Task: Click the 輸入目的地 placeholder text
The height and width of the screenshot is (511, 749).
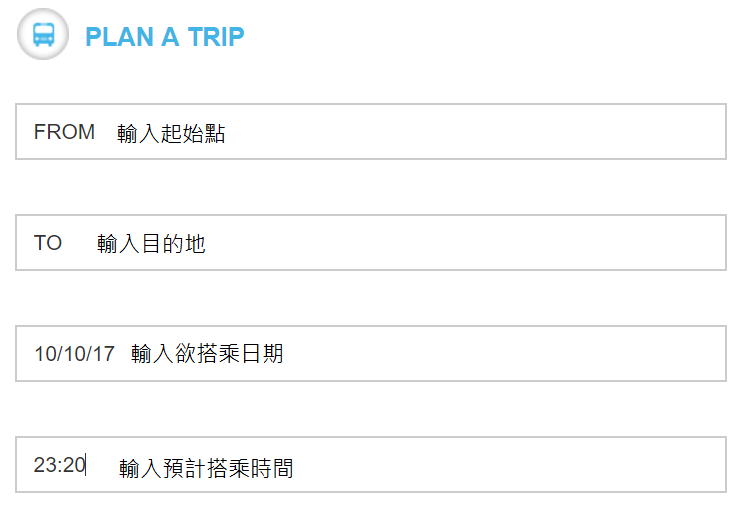Action: [x=151, y=244]
